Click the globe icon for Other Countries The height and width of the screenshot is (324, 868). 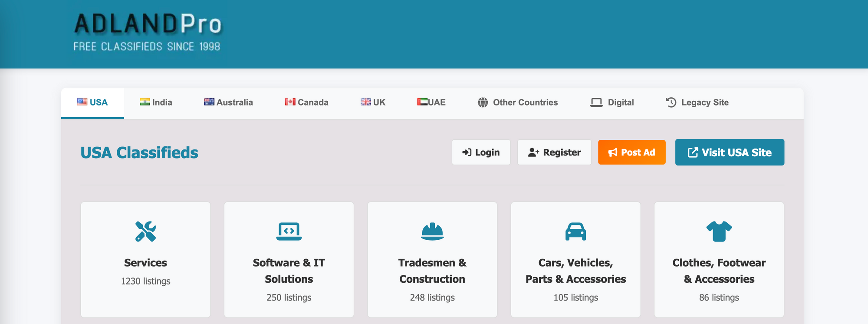pos(483,102)
